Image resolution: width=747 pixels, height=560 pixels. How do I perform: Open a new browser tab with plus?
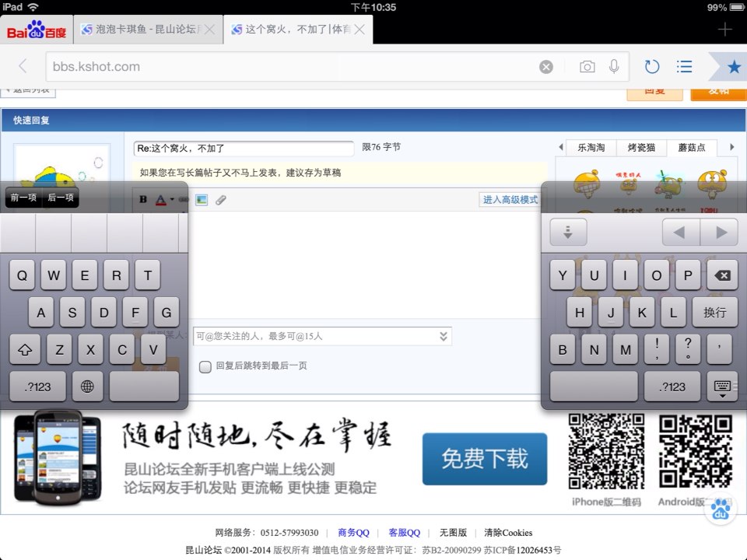[x=724, y=30]
